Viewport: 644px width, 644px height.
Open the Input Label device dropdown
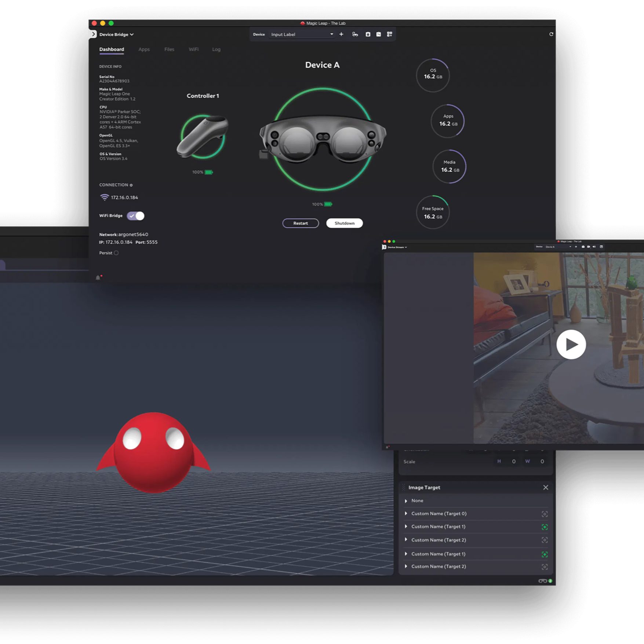coord(302,34)
